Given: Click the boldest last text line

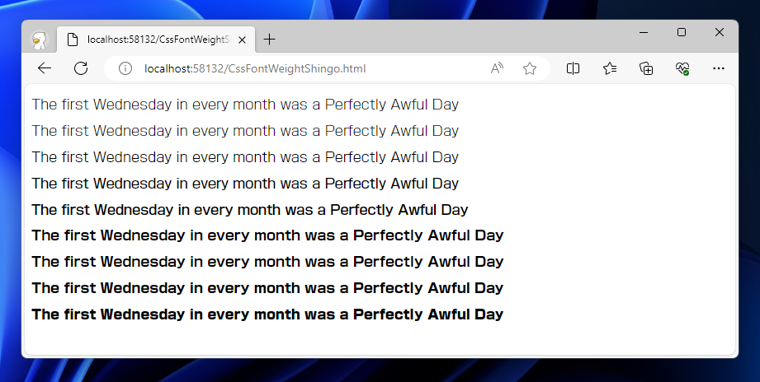Looking at the screenshot, I should [x=268, y=314].
